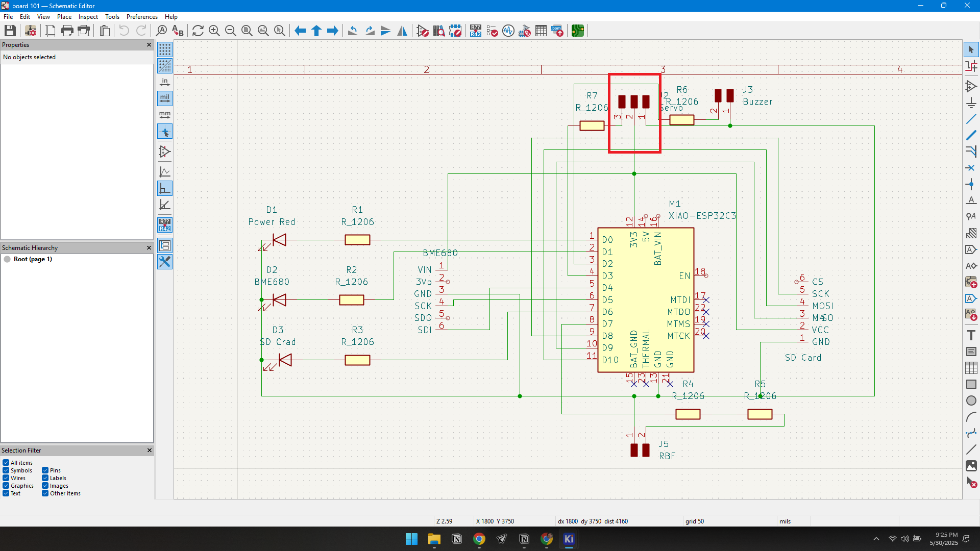Open Find and Replace tool
The width and height of the screenshot is (980, 551).
click(x=178, y=31)
